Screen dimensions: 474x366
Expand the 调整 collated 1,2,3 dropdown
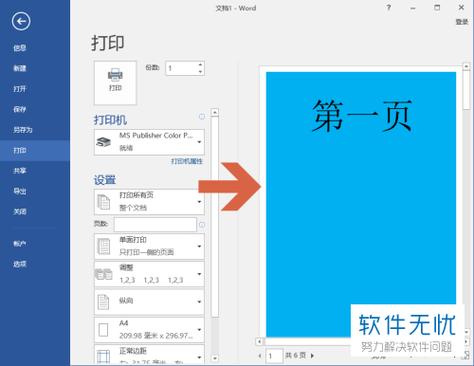coord(149,274)
